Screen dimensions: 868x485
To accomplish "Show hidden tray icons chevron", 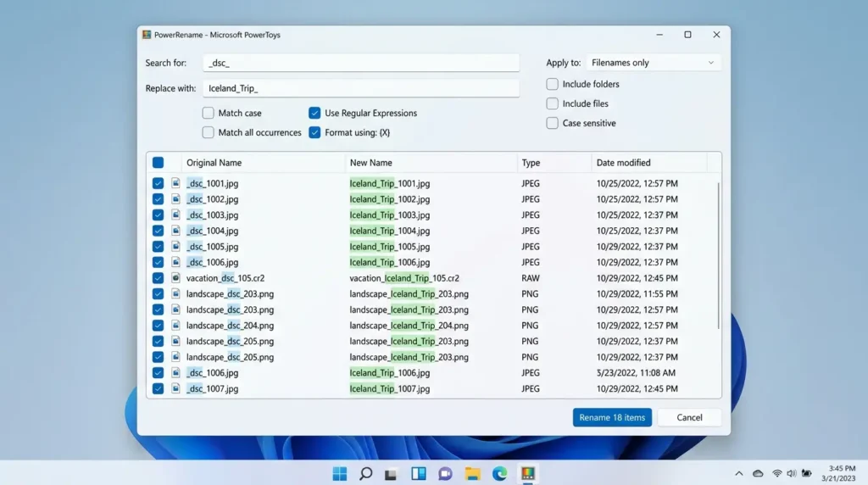I will (739, 473).
